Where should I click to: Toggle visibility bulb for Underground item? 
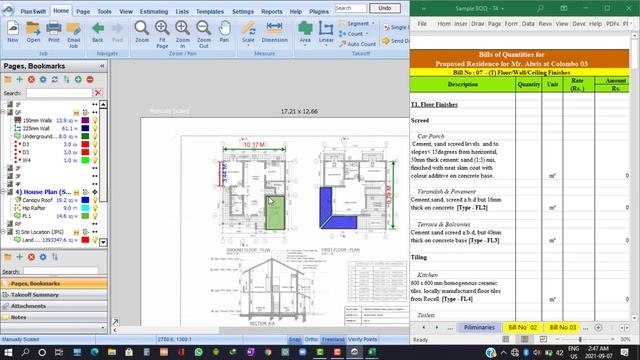95,136
